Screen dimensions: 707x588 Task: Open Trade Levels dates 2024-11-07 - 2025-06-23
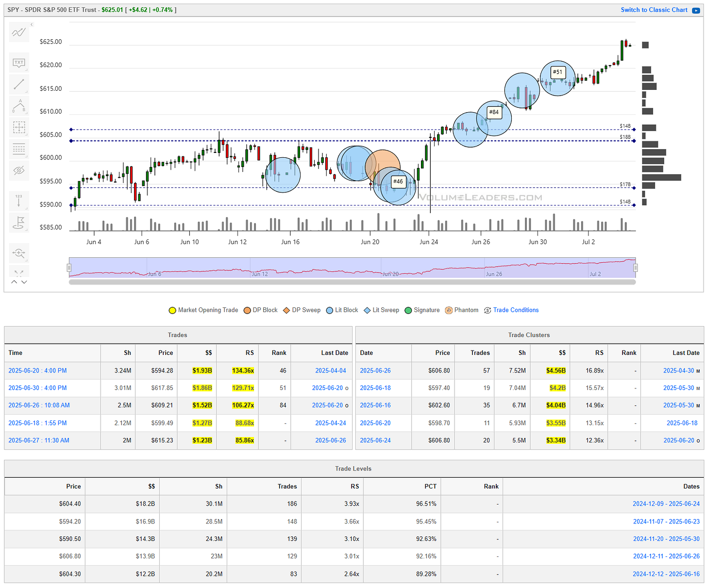pyautogui.click(x=666, y=521)
